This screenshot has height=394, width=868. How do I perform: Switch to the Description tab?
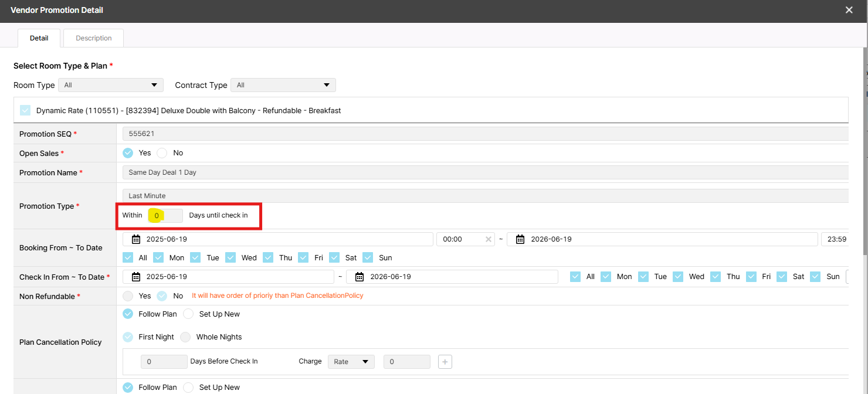[94, 38]
